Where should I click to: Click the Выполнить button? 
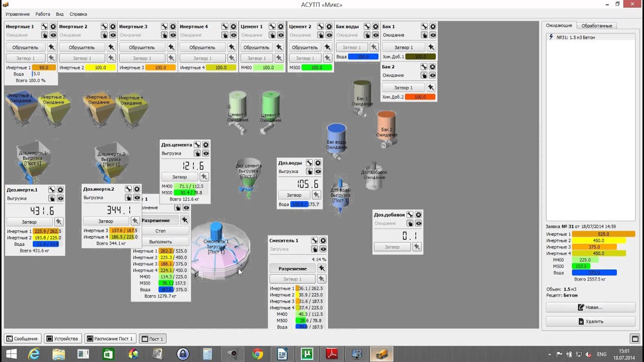point(160,242)
